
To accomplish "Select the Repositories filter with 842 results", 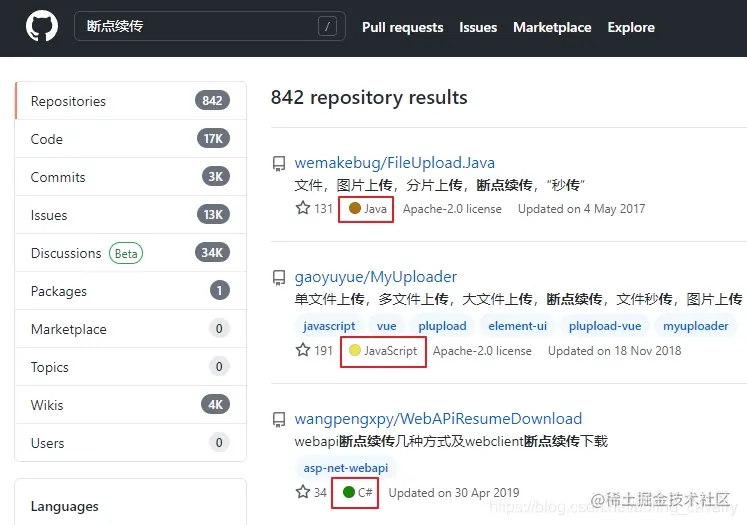I will click(131, 101).
